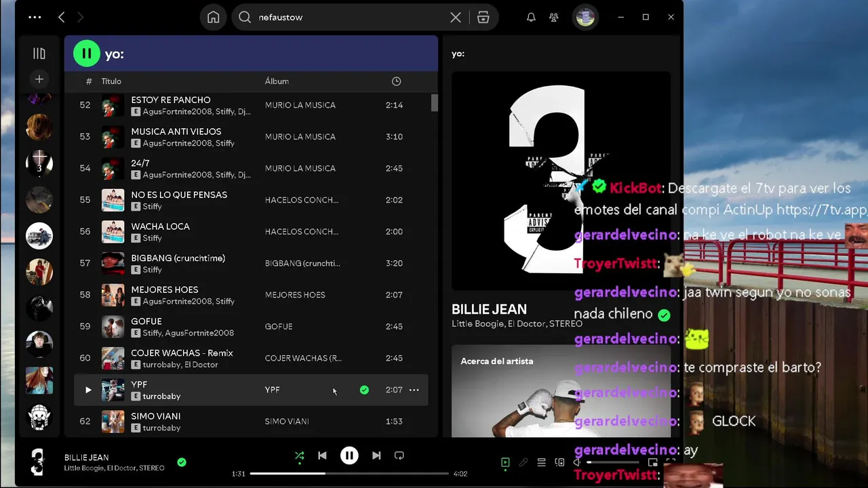Skip to previous track
The height and width of the screenshot is (488, 868).
coord(322,455)
